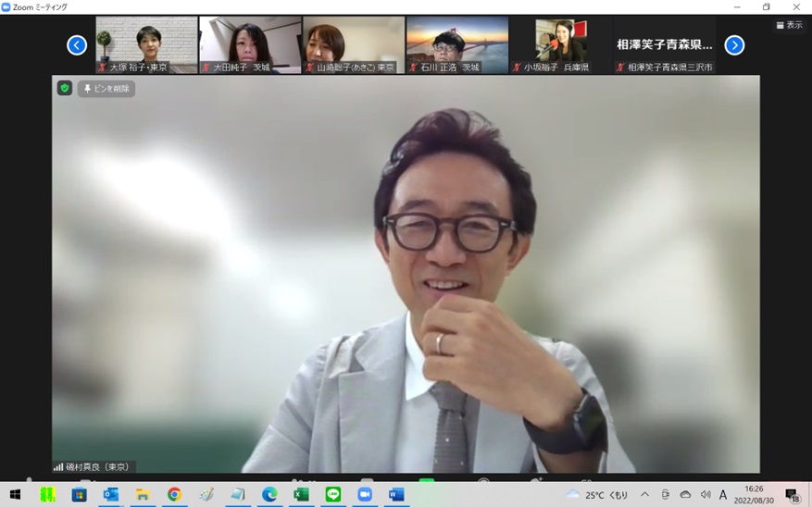Click ピンを削除 to unpin video
The height and width of the screenshot is (507, 812).
(106, 89)
